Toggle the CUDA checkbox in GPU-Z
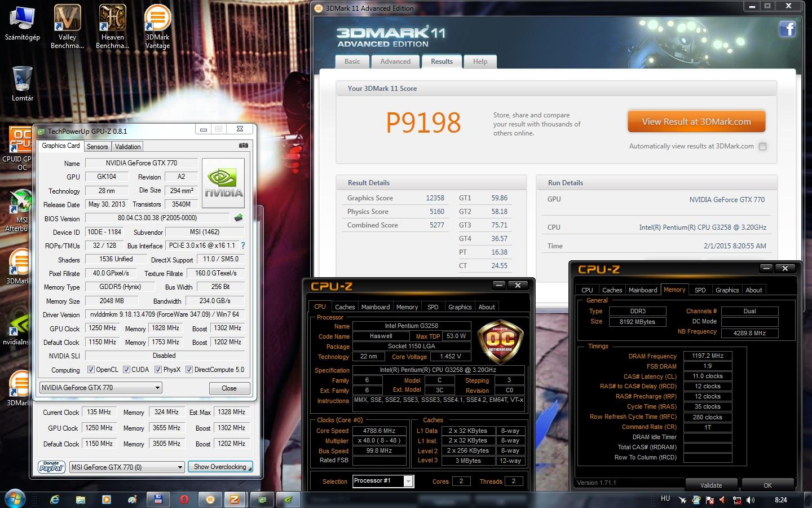 pos(126,370)
